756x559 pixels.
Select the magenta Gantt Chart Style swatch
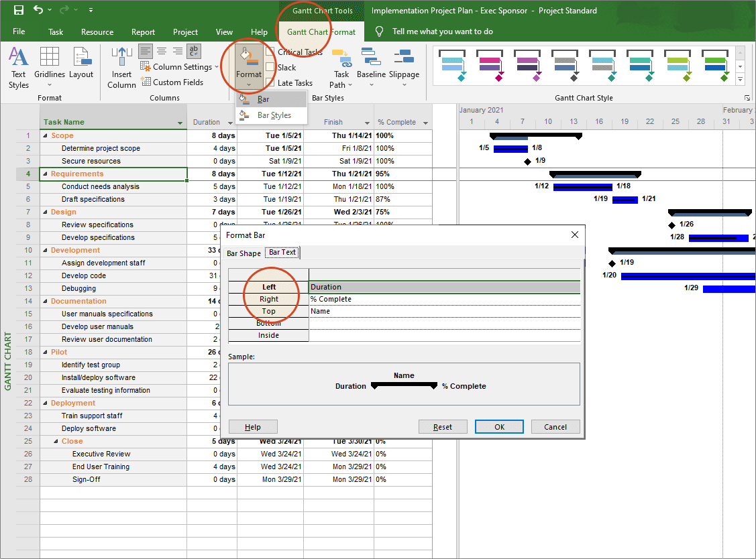point(489,64)
